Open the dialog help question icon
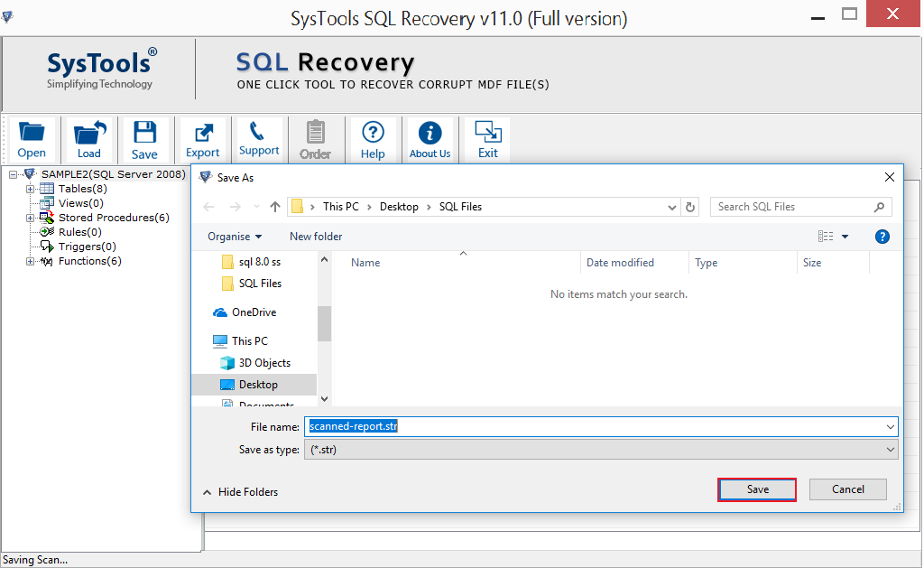924x568 pixels. tap(882, 237)
